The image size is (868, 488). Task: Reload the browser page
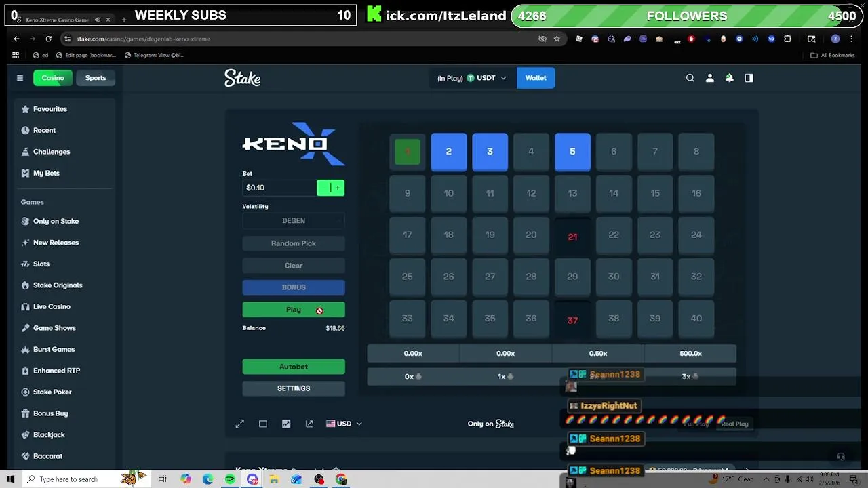(x=48, y=39)
